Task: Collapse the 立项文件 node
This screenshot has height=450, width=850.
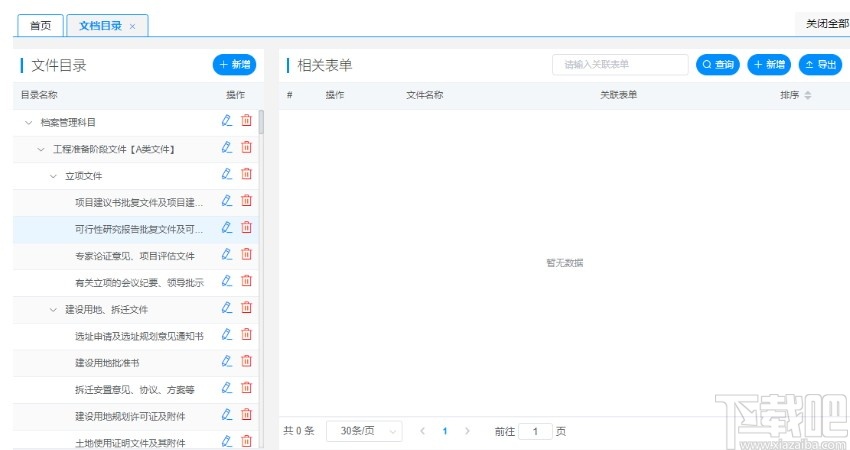Action: (x=53, y=176)
